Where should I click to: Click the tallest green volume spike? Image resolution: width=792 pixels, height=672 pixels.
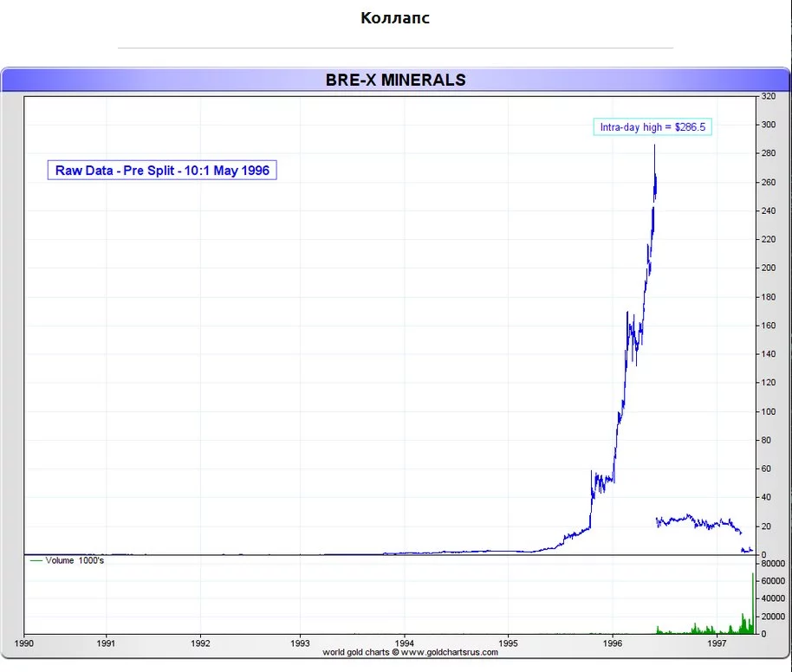tap(753, 604)
